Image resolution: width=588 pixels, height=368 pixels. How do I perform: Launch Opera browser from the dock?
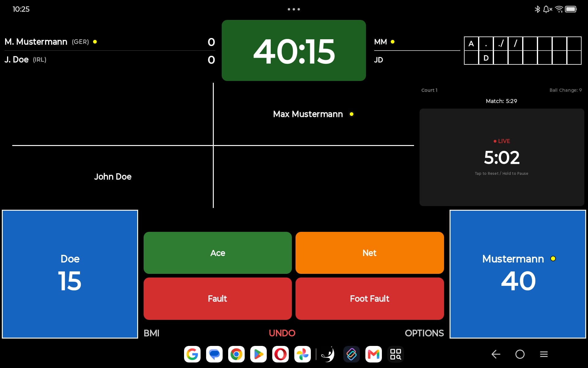click(x=280, y=354)
